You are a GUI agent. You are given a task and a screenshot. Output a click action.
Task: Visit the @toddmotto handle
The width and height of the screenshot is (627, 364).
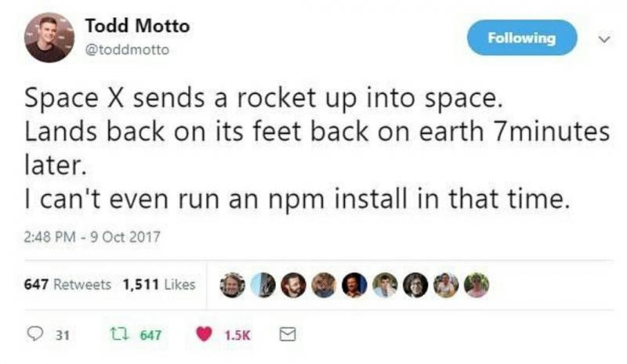coord(126,50)
